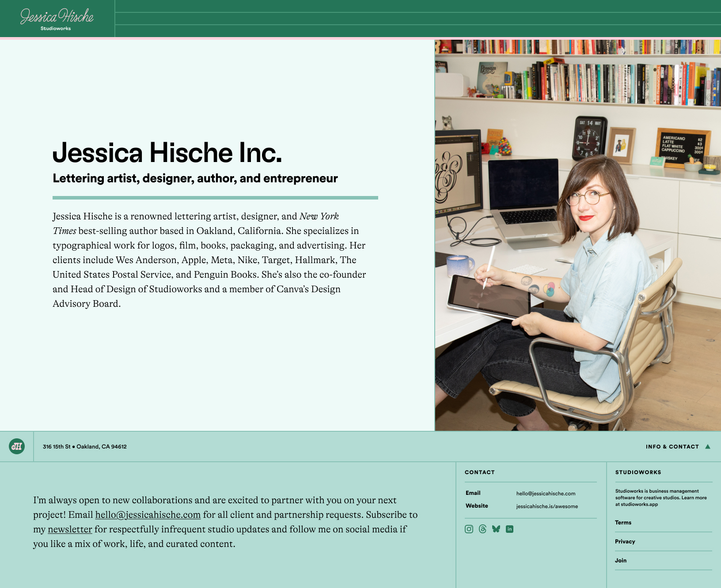The image size is (721, 588).
Task: Click the Studioworks description paragraph
Action: [x=660, y=498]
